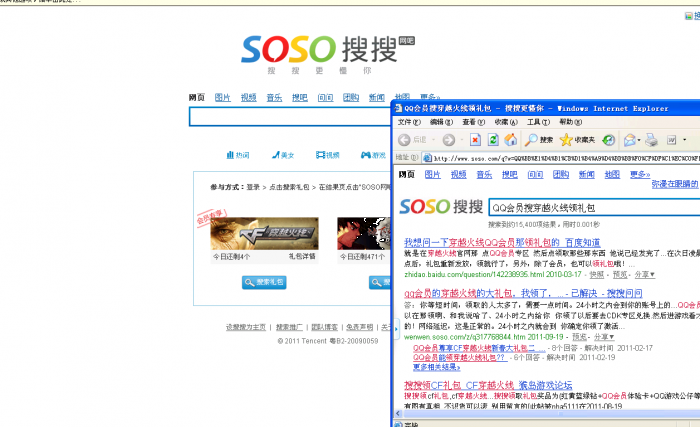Image resolution: width=700 pixels, height=427 pixels.
Task: Focus the SOSO homepage search box
Action: [290, 117]
